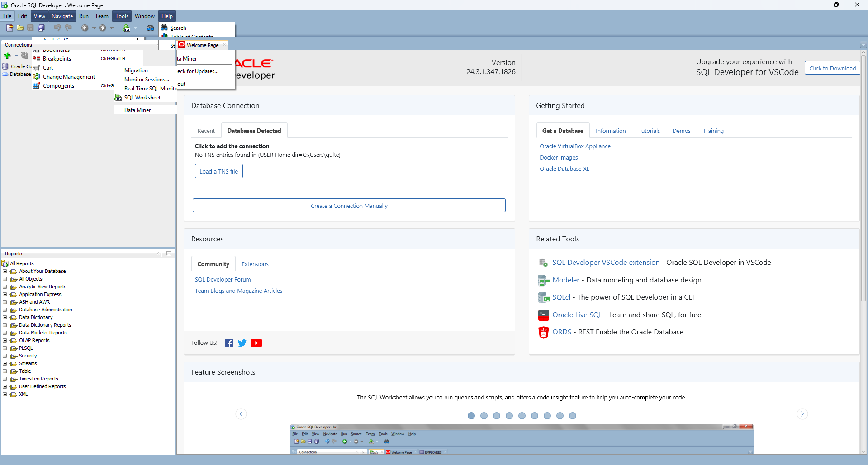Open the Oracle Database XE link
The width and height of the screenshot is (868, 465).
(564, 169)
